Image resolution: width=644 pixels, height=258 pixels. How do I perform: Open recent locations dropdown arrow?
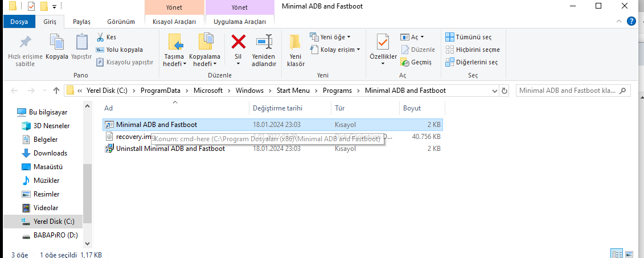pyautogui.click(x=44, y=91)
